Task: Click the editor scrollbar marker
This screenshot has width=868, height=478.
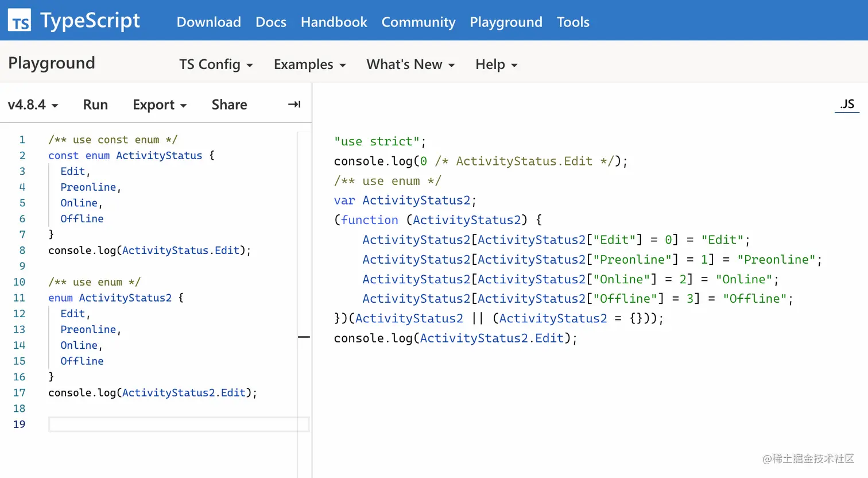Action: 304,337
